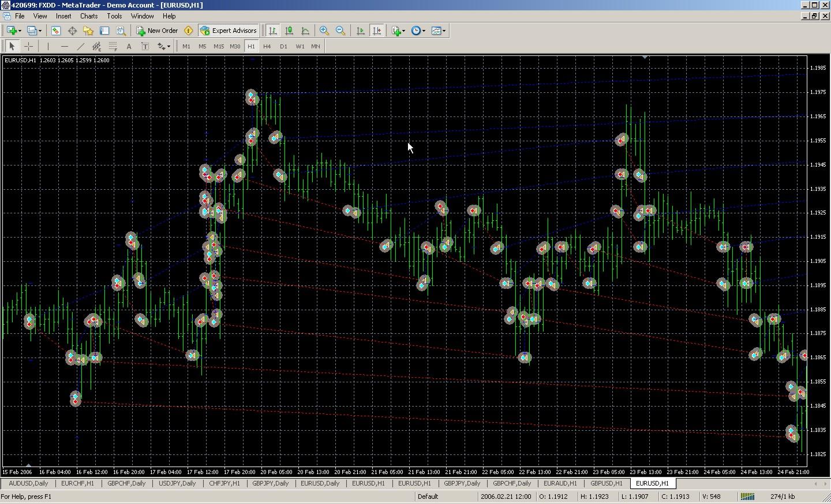This screenshot has height=504, width=831.
Task: Open the Market Watch window icon
Action: coord(56,31)
